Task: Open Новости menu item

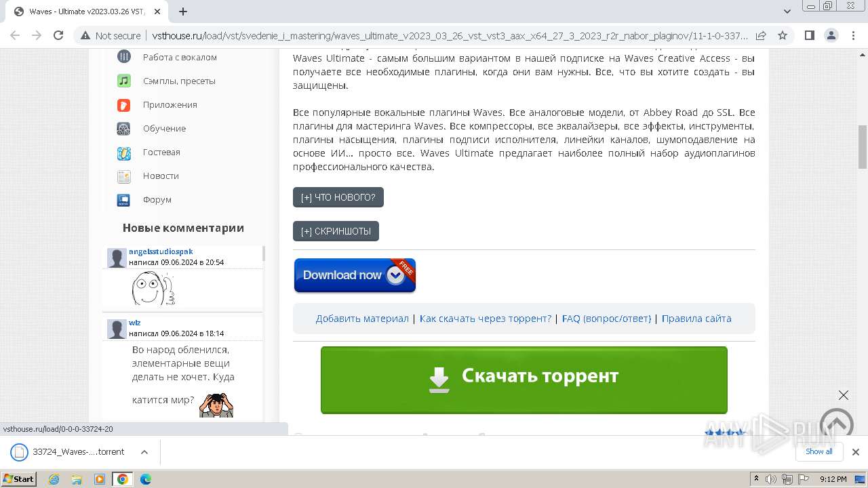Action: (161, 176)
